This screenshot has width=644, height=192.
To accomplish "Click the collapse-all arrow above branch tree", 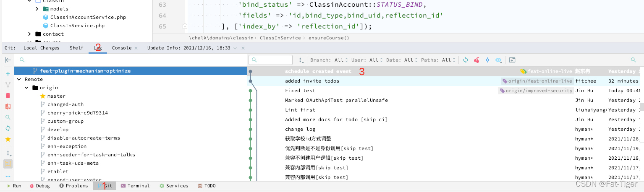I will coord(8,60).
